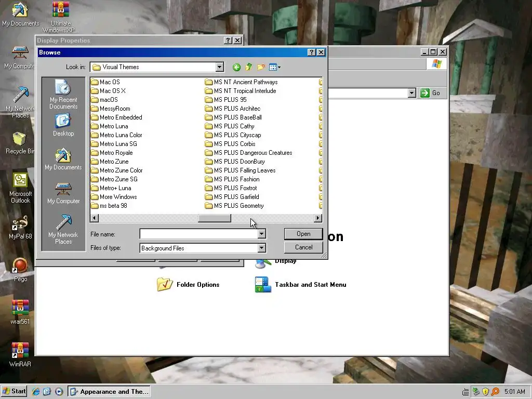Select Ultimate Windows XP desktop icon
Image resolution: width=532 pixels, height=399 pixels.
coord(61,17)
